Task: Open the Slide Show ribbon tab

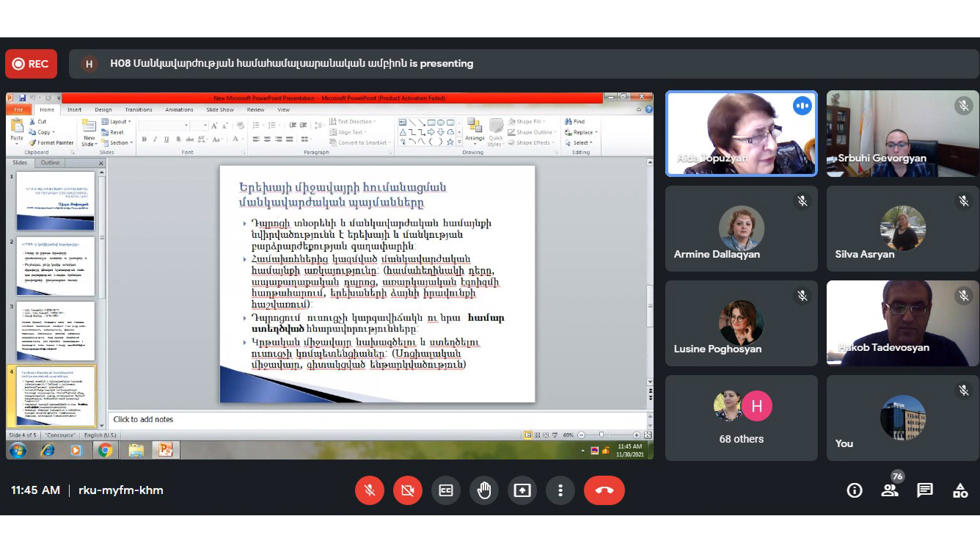Action: pos(220,110)
